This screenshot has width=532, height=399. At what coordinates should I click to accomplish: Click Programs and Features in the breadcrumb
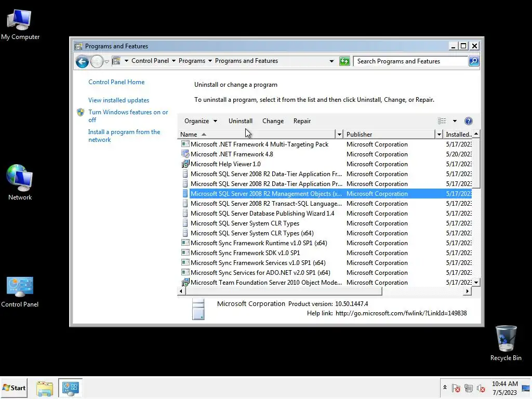(x=246, y=61)
